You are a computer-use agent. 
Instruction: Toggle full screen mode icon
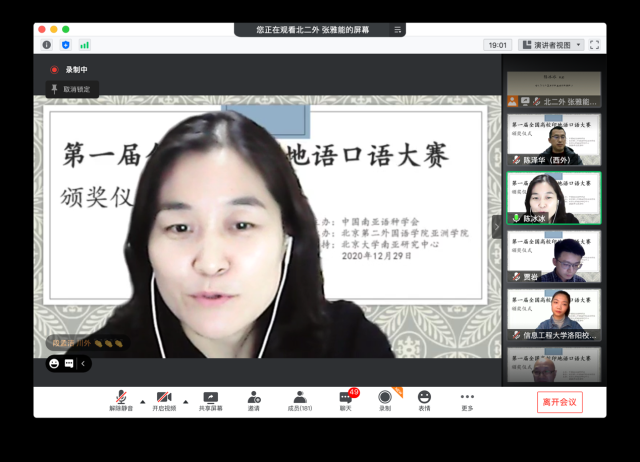(595, 45)
